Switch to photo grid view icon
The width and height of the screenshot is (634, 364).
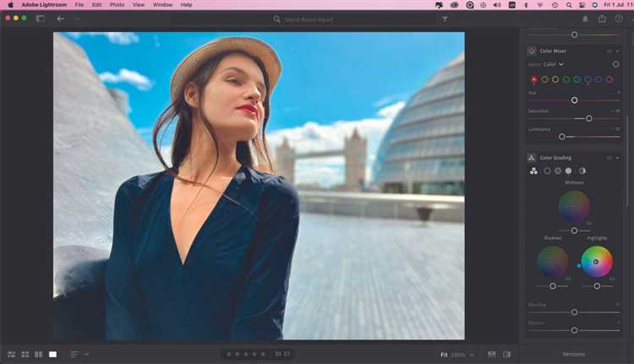point(12,354)
